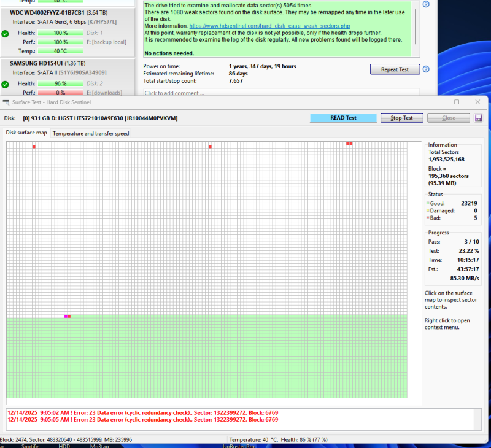Screen dimensions: 491x448
Task: Click the scrollbar of the disk status text
Action: pos(416,26)
